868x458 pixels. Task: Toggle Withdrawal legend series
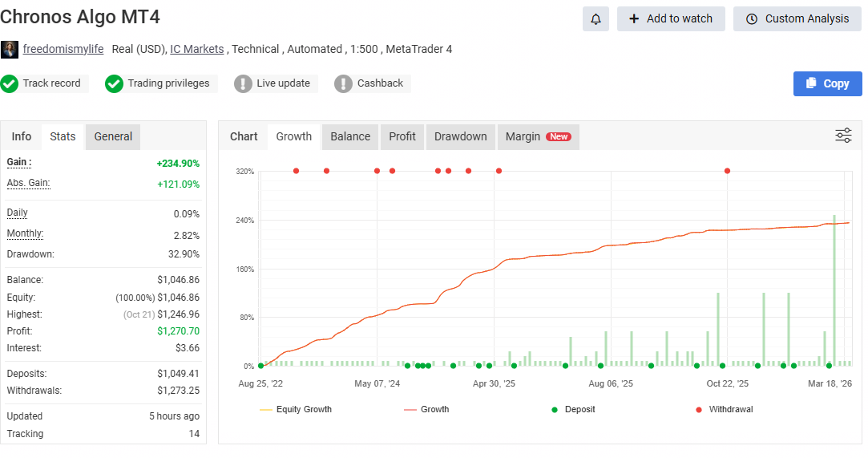(724, 409)
